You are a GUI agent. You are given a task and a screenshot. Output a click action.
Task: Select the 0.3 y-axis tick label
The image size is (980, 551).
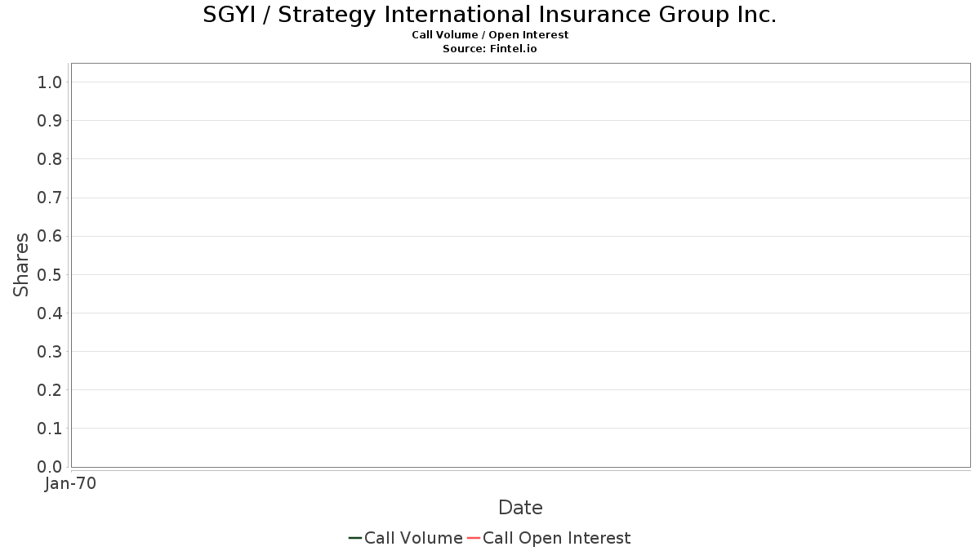[x=50, y=352]
